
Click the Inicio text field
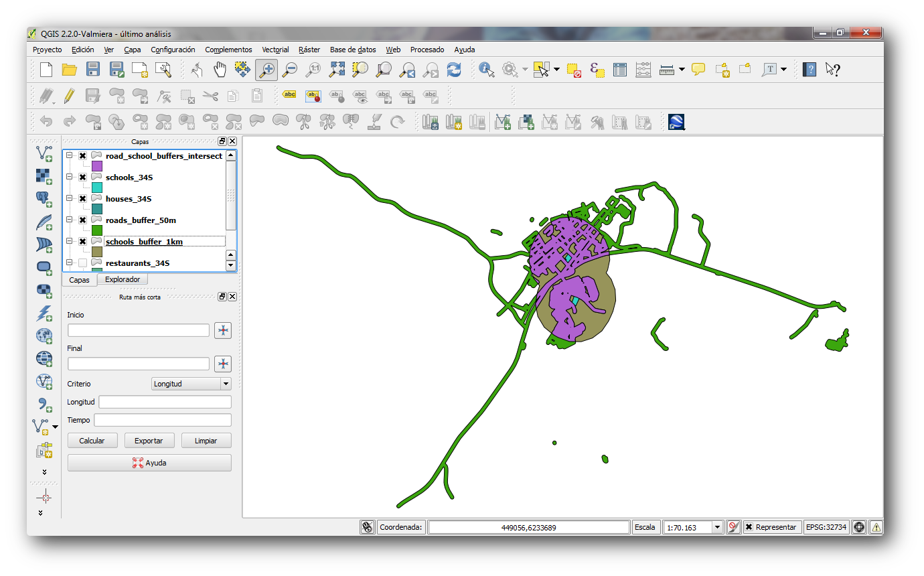click(x=139, y=330)
